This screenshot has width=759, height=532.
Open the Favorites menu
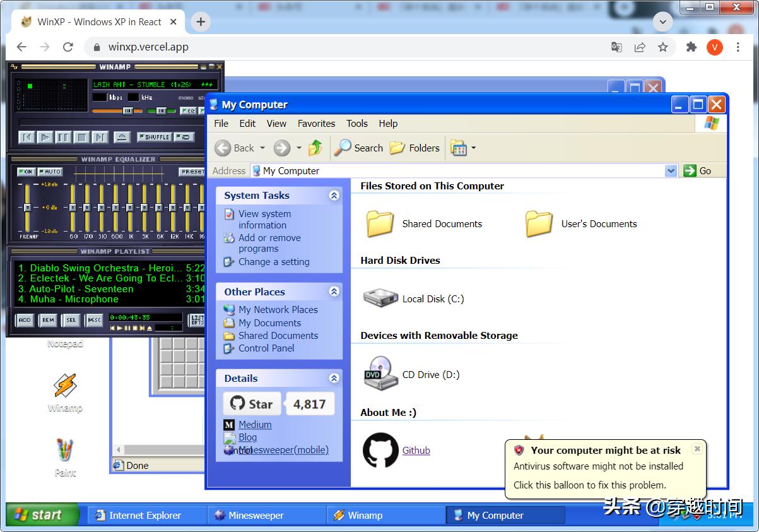tap(316, 124)
